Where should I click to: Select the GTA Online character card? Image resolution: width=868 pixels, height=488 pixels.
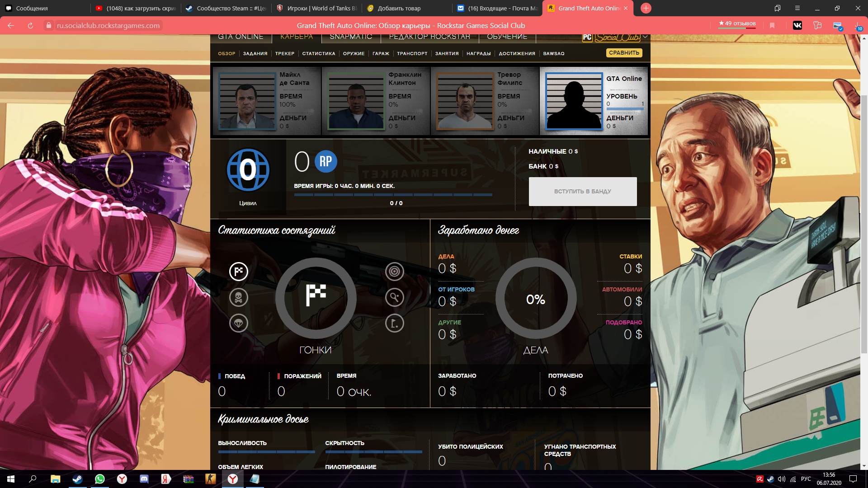pyautogui.click(x=594, y=101)
